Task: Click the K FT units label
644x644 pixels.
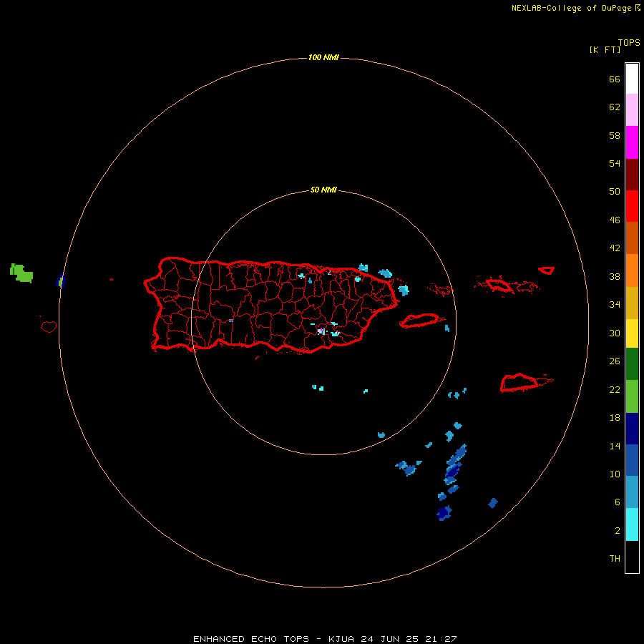Action: [605, 49]
